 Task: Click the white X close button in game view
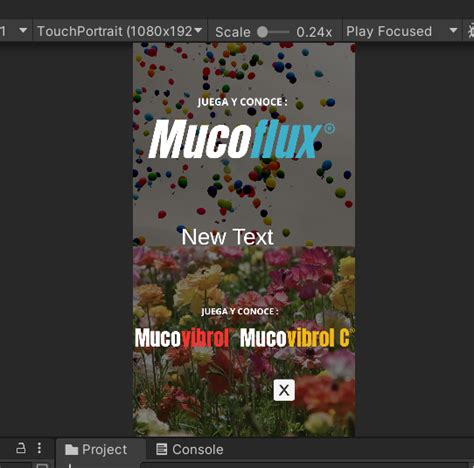tap(284, 390)
